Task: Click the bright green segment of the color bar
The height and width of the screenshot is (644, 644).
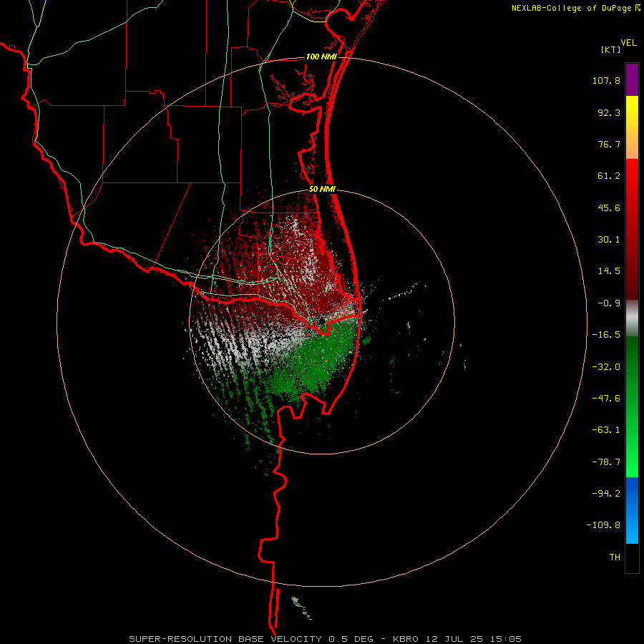Action: pyautogui.click(x=632, y=406)
